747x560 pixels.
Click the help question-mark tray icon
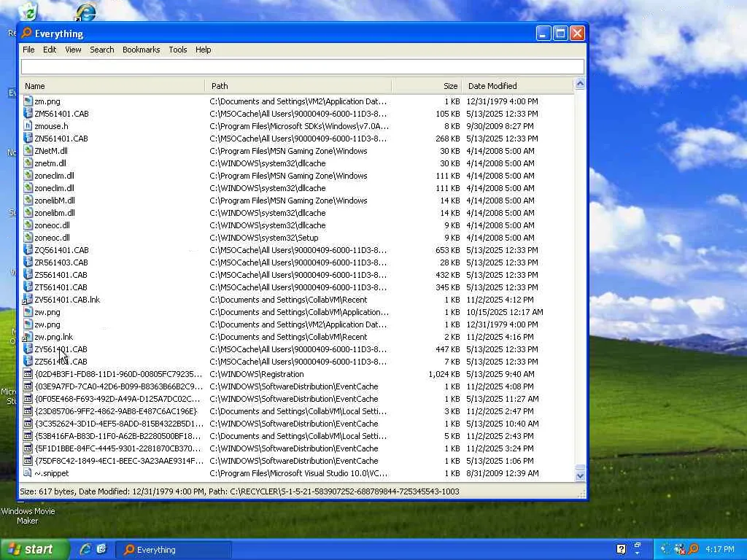coord(622,549)
